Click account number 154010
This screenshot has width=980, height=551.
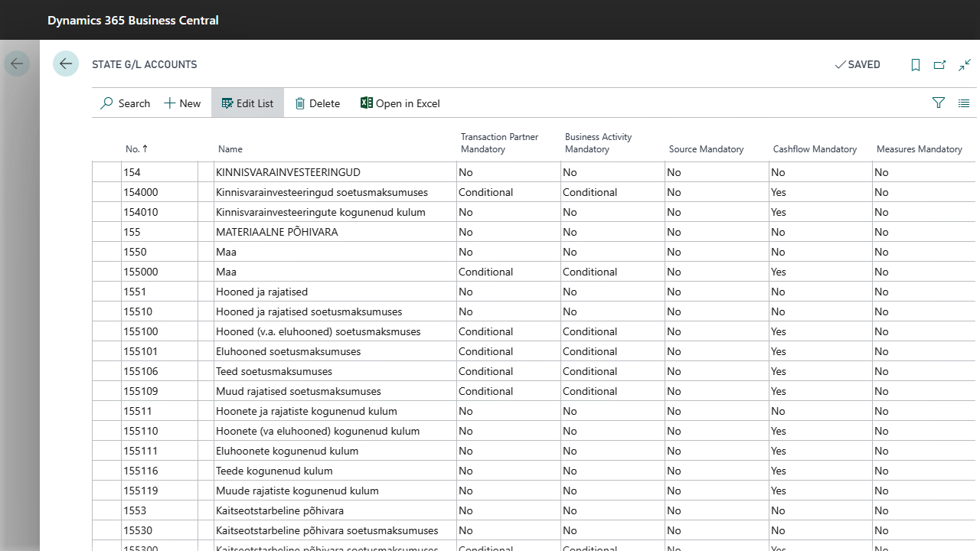pos(159,212)
